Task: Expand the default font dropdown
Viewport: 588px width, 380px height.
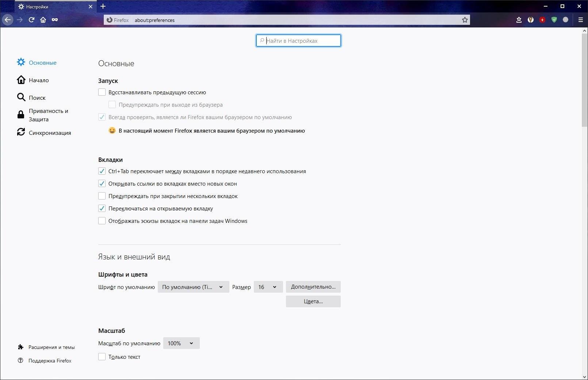Action: pyautogui.click(x=193, y=287)
